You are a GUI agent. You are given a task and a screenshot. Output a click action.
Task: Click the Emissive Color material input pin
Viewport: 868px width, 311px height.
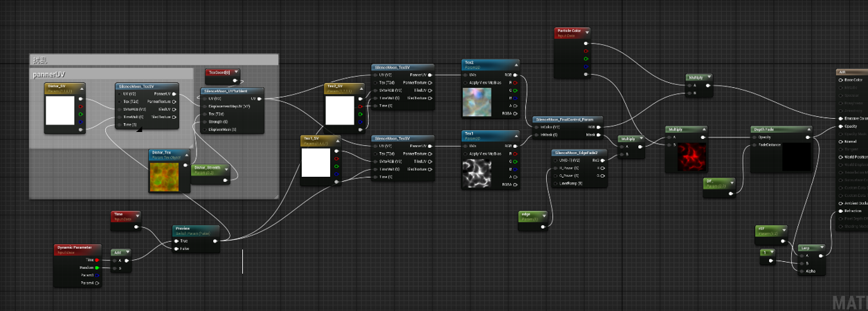click(841, 118)
